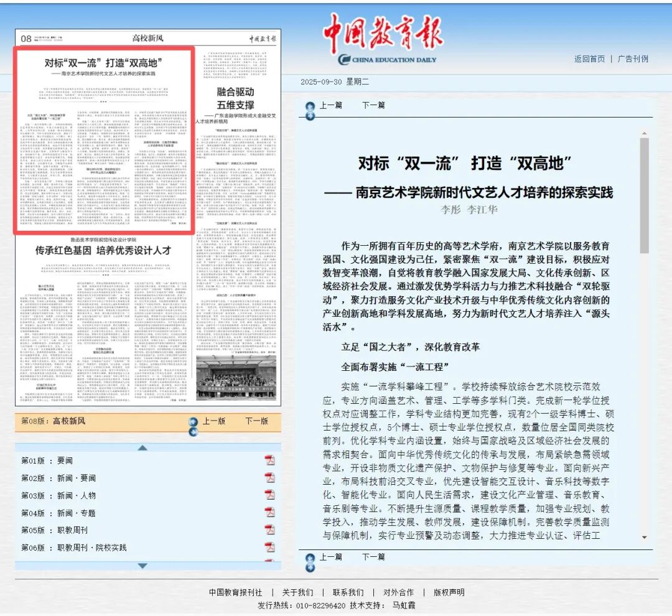Open the PDF for 第04版 新闻·专题
This screenshot has width=672, height=616.
[x=269, y=513]
